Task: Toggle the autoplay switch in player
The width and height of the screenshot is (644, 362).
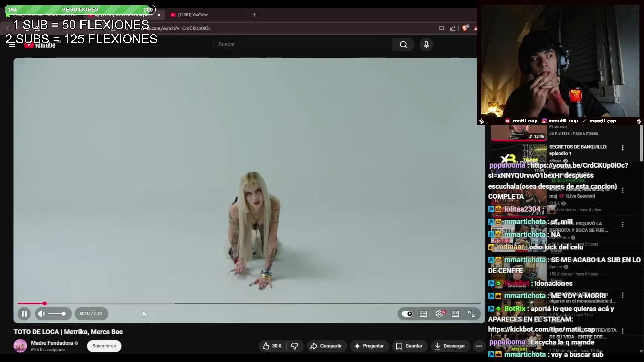Action: point(407,314)
